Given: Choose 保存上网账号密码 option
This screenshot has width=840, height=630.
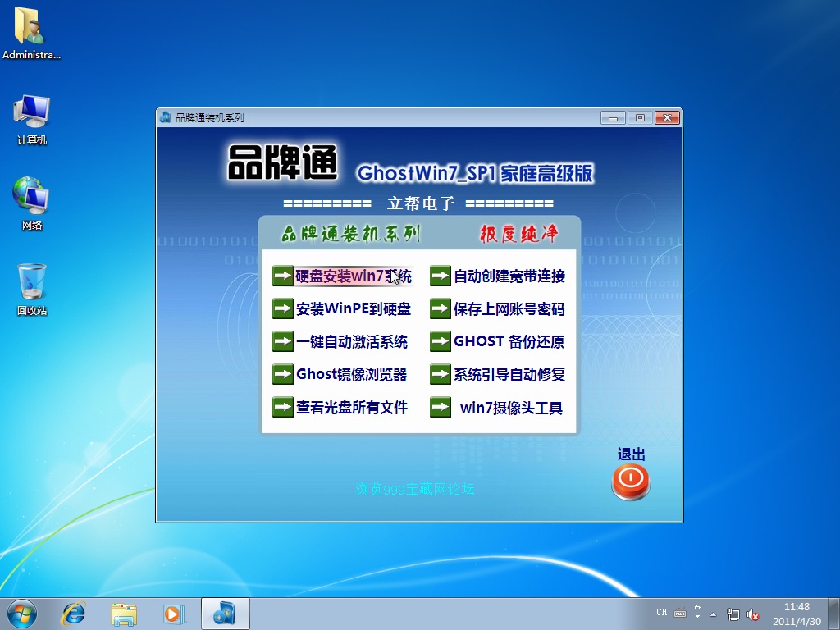Looking at the screenshot, I should [x=509, y=308].
